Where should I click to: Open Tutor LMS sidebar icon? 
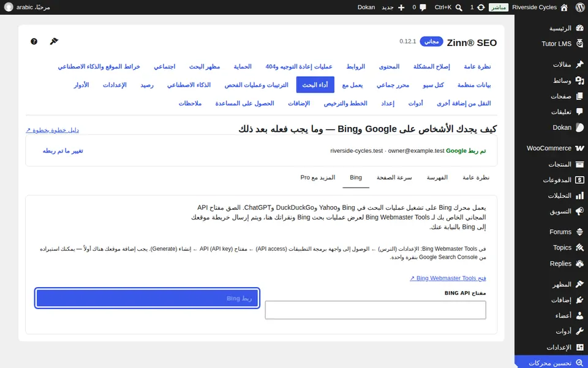click(580, 44)
